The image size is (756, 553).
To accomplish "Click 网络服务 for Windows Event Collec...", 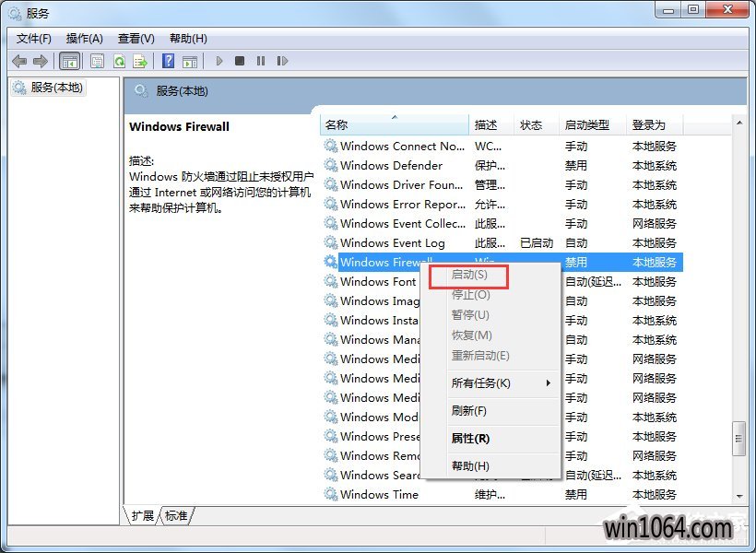I will tap(655, 223).
